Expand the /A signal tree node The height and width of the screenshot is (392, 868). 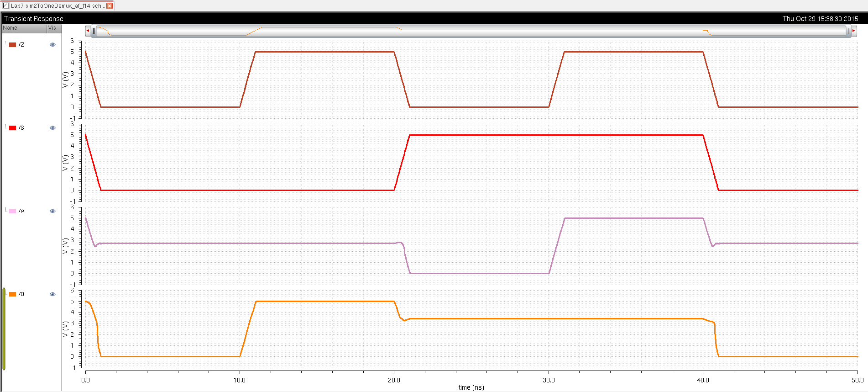coord(6,211)
